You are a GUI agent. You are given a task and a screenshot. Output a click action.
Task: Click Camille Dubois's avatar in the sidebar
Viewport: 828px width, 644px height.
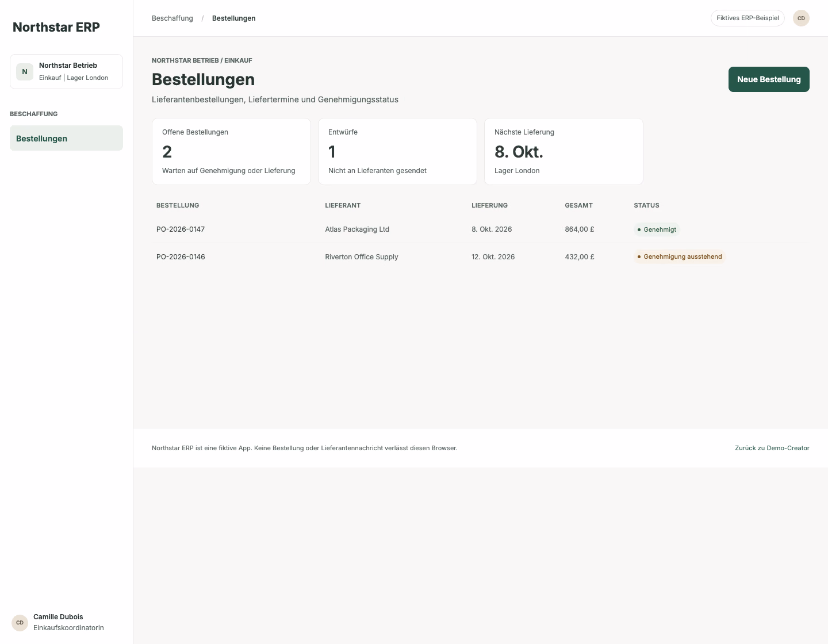coord(20,623)
